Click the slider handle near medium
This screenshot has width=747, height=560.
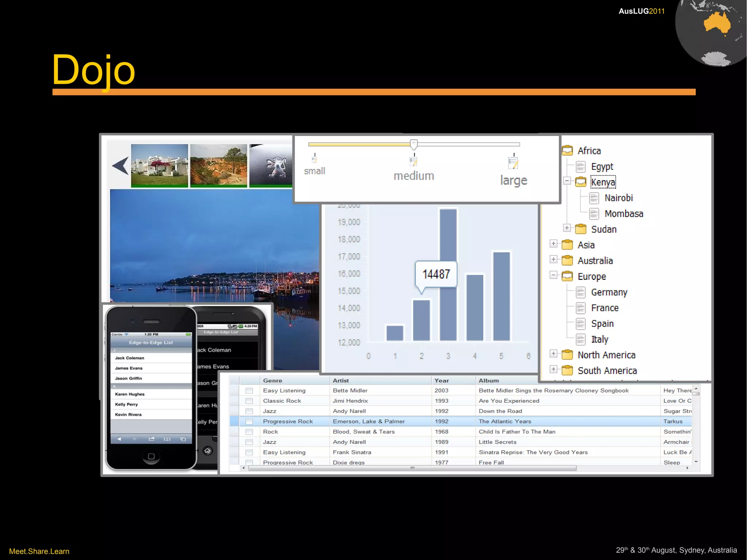coord(414,144)
